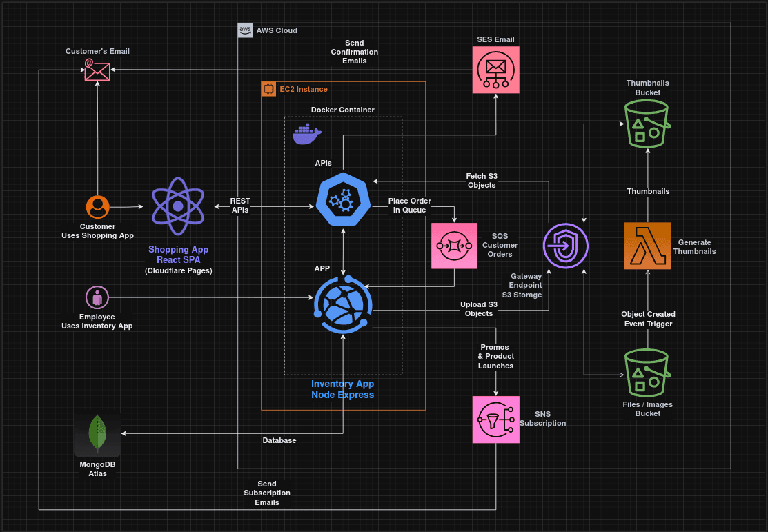Viewport: 768px width, 532px height.
Task: Click the SES Email icon
Action: 496,70
